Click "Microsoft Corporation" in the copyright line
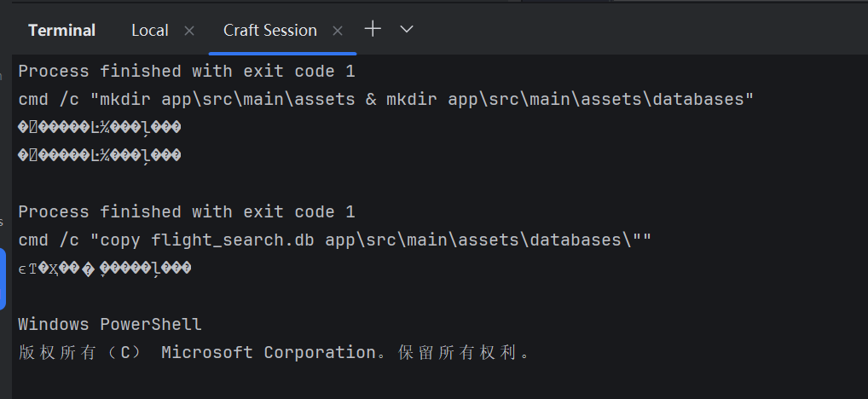The width and height of the screenshot is (868, 399). [269, 352]
